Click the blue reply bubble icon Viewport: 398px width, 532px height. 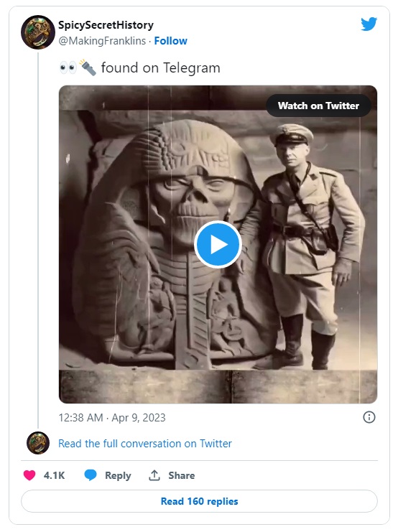[x=91, y=475]
